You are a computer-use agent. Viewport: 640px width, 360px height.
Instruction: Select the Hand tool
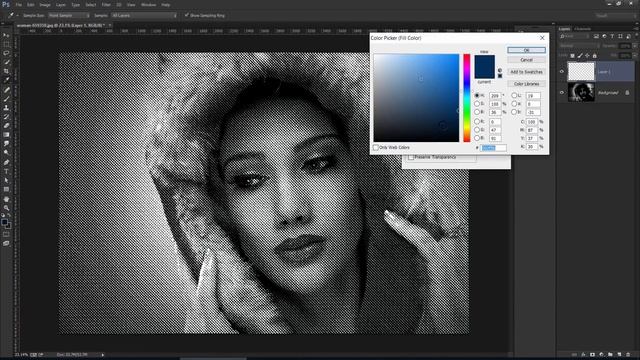point(6,199)
